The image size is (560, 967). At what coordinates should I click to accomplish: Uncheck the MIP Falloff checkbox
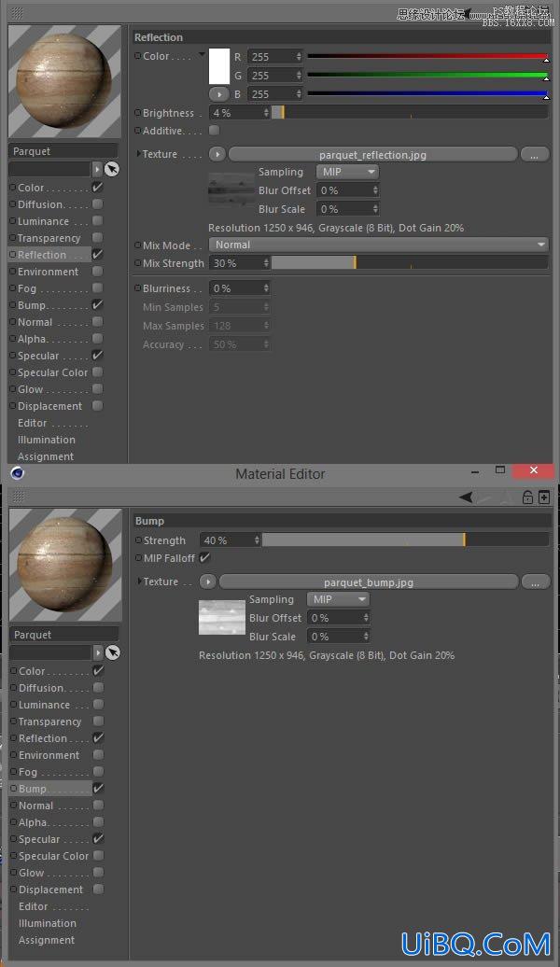pyautogui.click(x=204, y=557)
